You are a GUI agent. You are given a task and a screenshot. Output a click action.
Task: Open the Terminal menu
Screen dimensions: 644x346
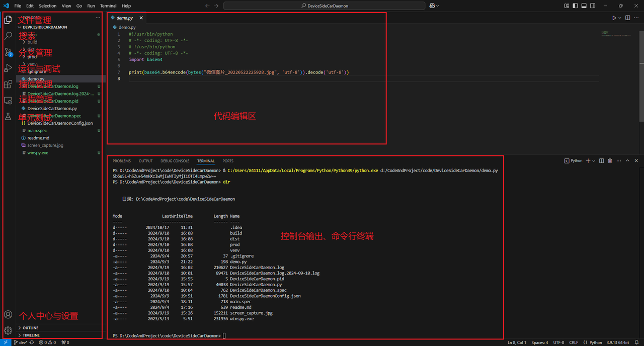(108, 6)
